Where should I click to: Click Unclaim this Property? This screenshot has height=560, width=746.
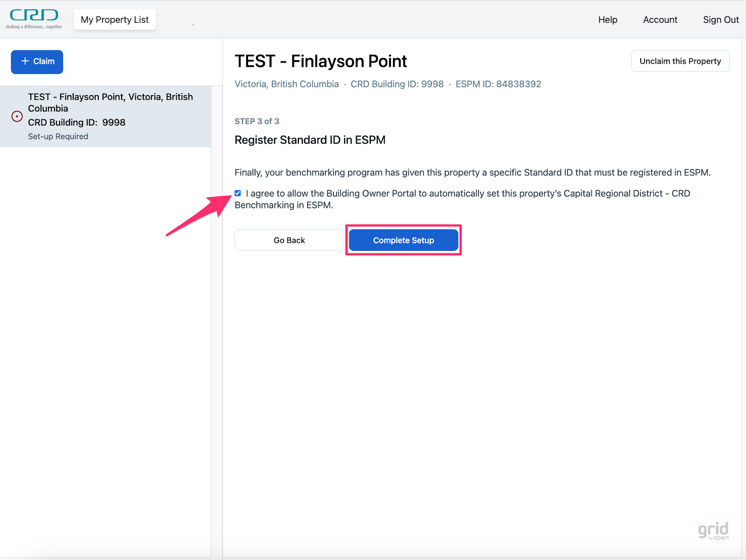(680, 61)
